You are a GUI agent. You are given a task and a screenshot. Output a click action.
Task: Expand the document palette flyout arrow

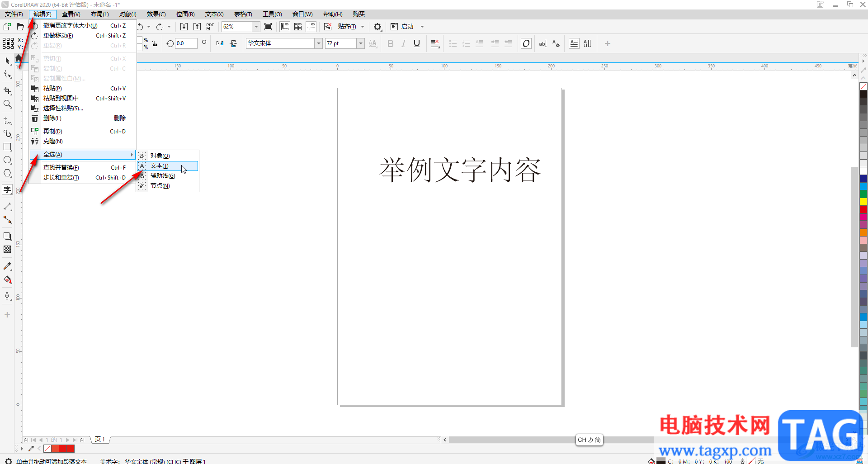tap(22, 449)
